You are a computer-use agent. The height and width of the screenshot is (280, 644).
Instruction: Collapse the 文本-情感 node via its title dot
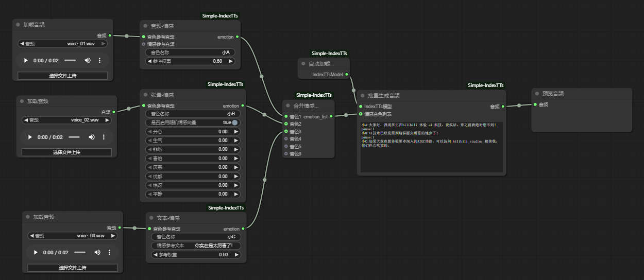click(x=151, y=218)
